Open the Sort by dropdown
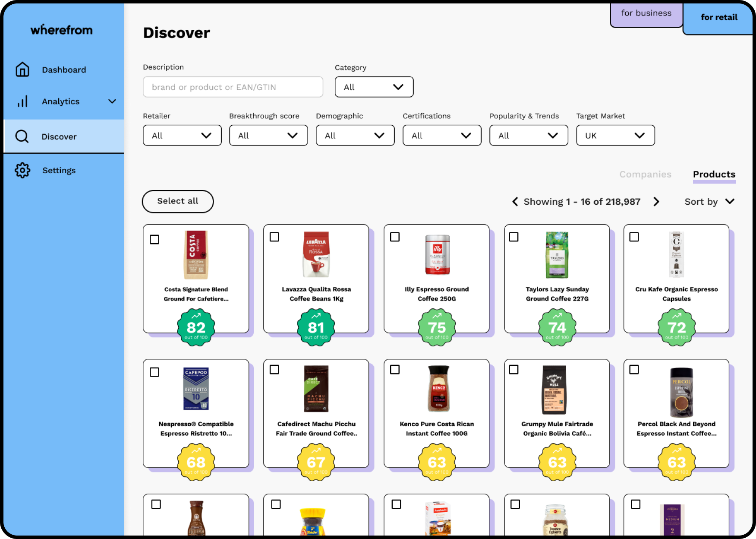 (709, 202)
